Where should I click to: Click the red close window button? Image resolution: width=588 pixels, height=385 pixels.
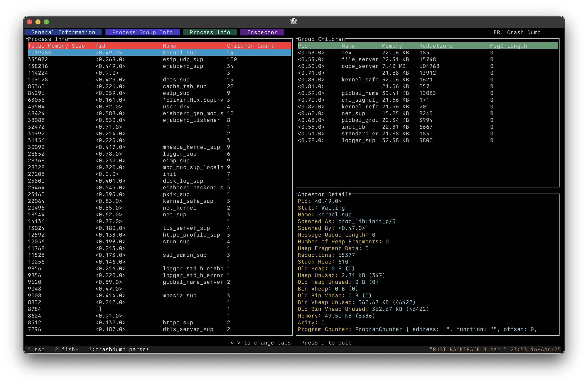coord(30,22)
